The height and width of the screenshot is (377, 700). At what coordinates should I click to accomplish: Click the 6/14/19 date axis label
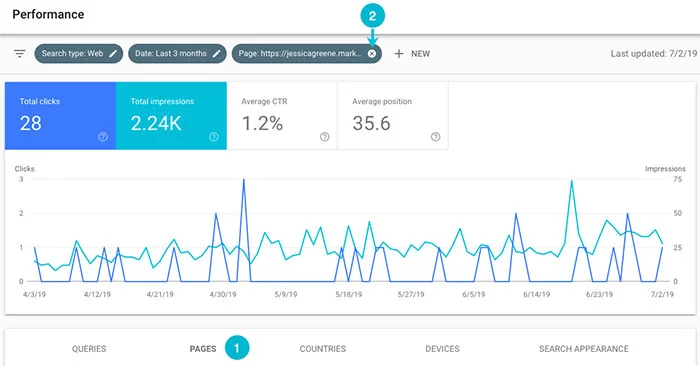[x=537, y=294]
